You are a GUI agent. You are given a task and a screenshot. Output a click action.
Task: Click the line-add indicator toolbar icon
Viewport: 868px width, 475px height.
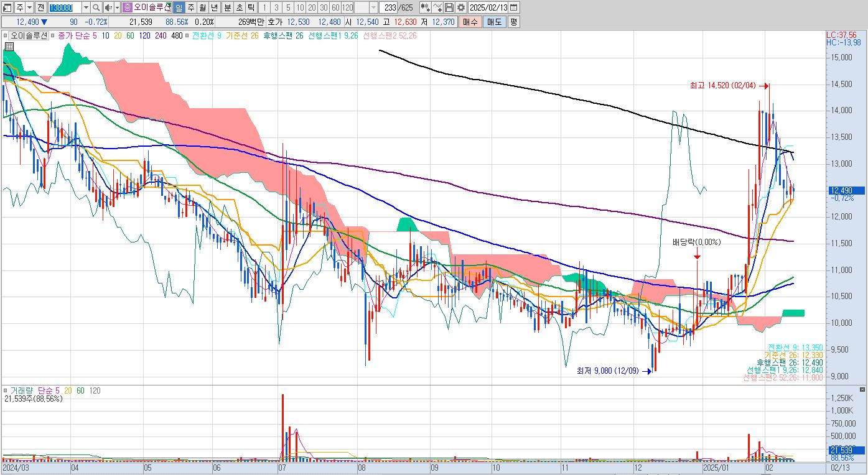[x=437, y=7]
